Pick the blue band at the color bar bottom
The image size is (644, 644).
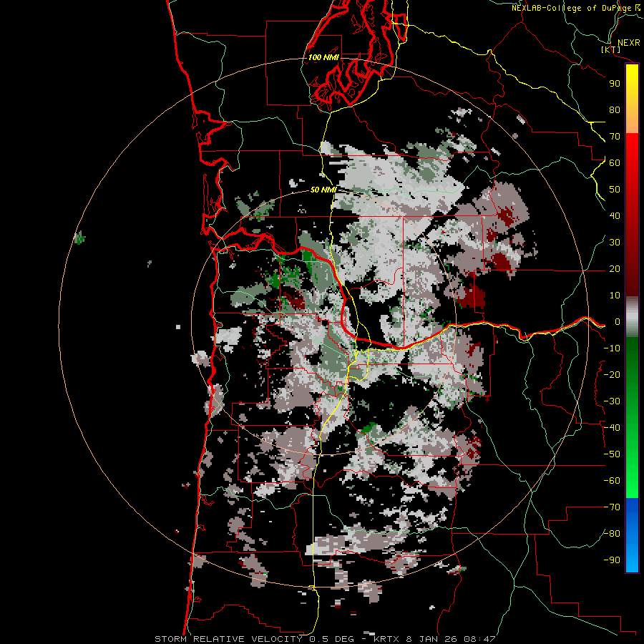tap(632, 535)
